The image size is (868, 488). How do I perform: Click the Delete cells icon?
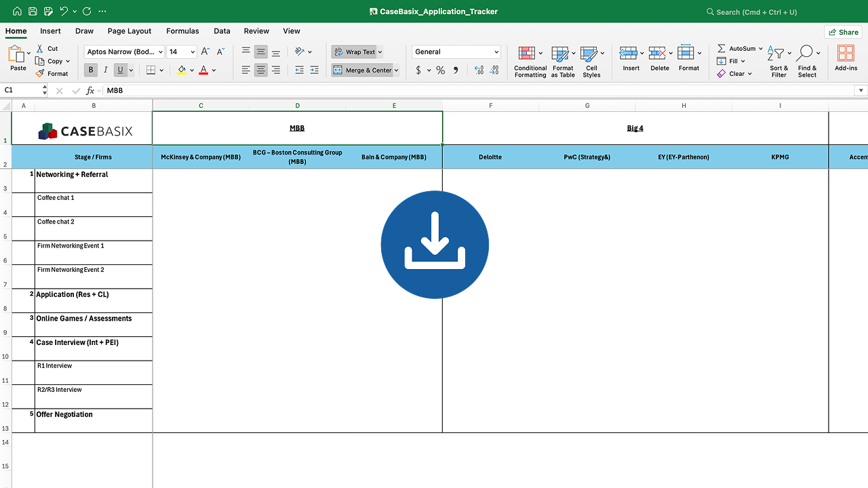point(656,54)
